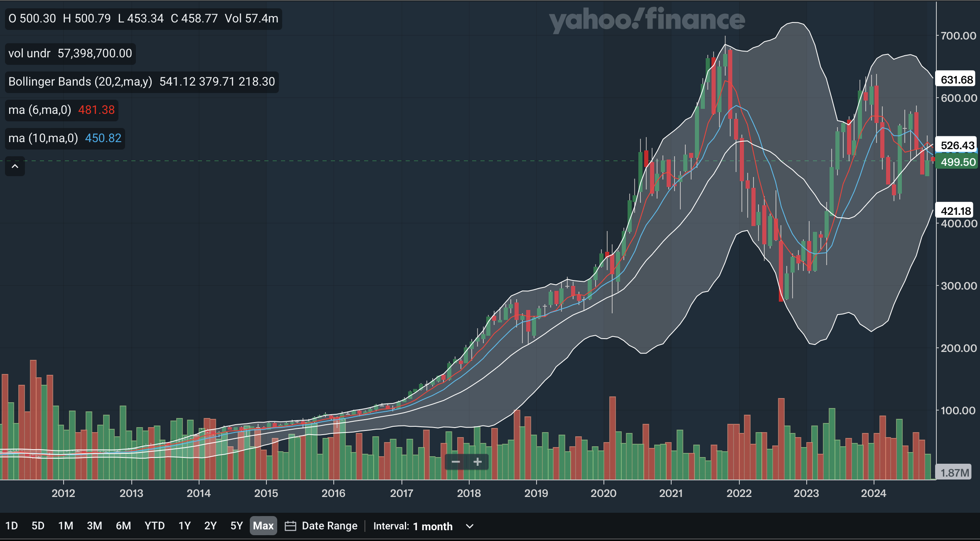Open the Date Range picker
The image size is (980, 541).
(x=329, y=526)
